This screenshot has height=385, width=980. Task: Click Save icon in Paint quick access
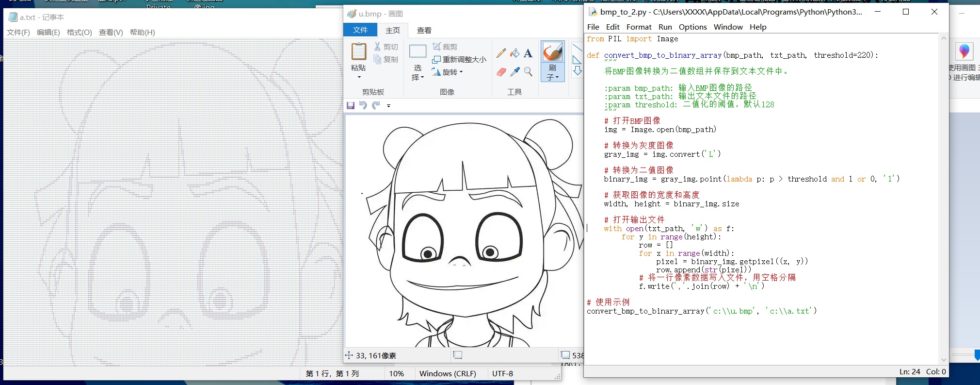pos(351,105)
